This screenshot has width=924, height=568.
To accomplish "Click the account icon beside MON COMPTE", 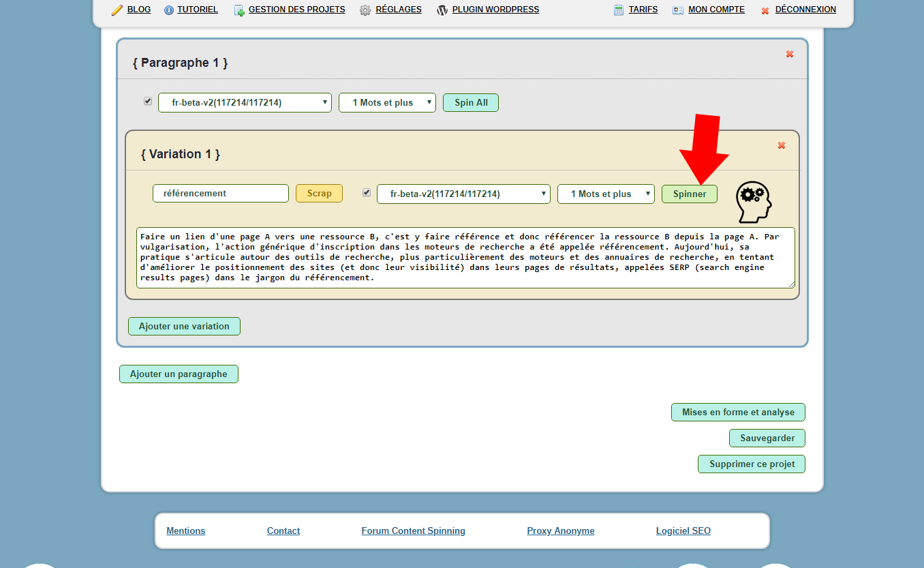I will coord(678,10).
